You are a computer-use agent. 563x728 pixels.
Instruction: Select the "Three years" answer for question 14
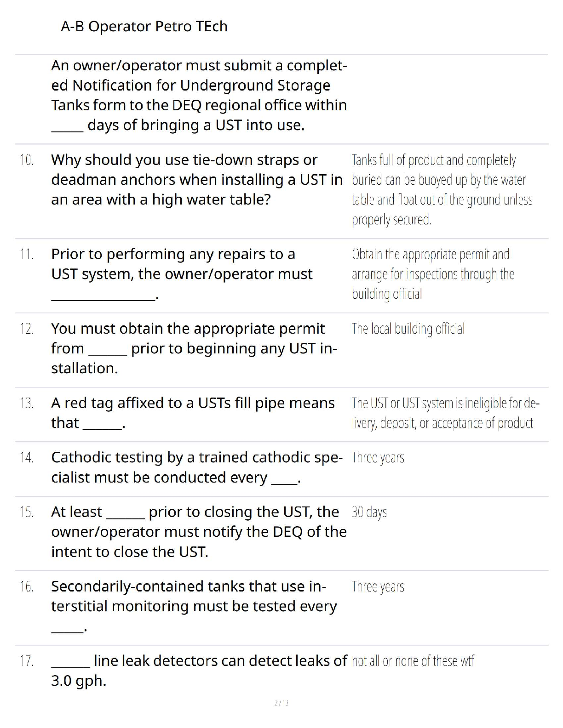coord(378,458)
